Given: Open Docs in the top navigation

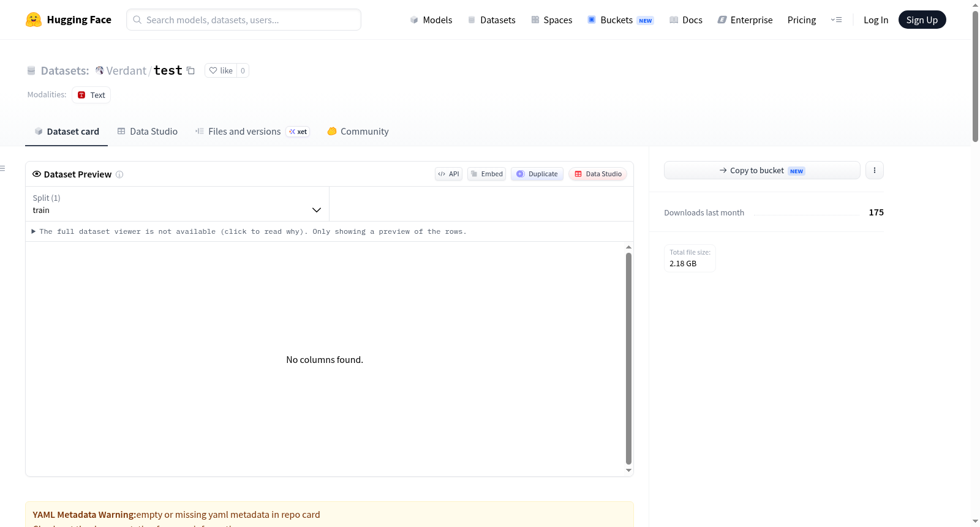Looking at the screenshot, I should point(686,20).
